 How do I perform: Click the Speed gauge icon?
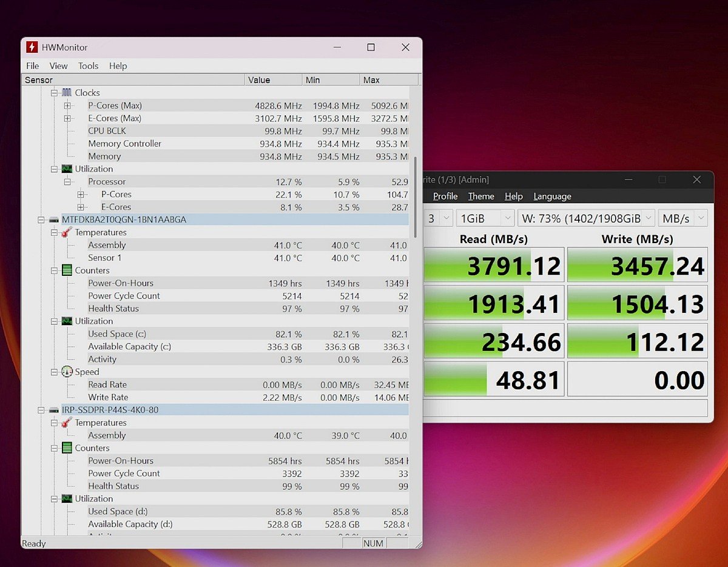67,372
